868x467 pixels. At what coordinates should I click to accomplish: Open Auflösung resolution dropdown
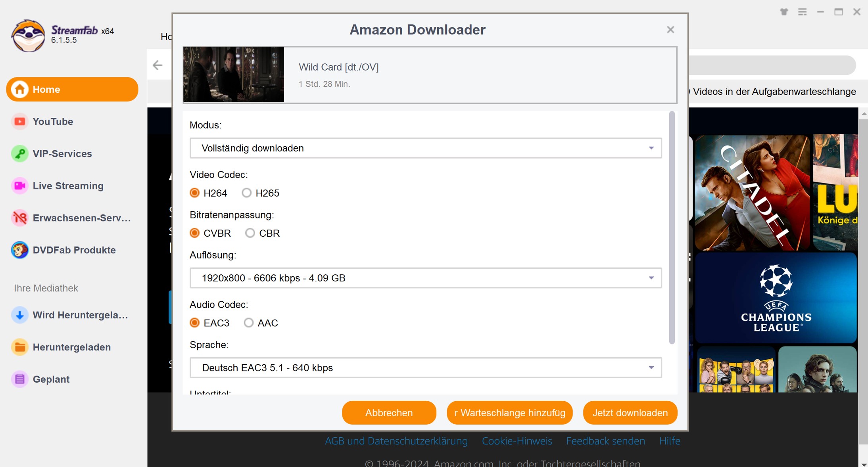coord(425,278)
